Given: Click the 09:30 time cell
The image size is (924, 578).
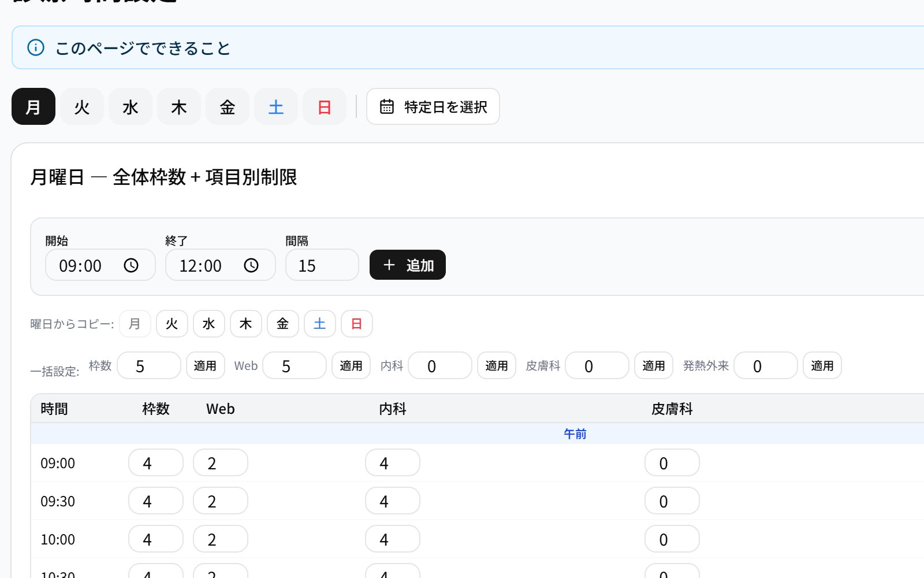Looking at the screenshot, I should click(x=58, y=501).
